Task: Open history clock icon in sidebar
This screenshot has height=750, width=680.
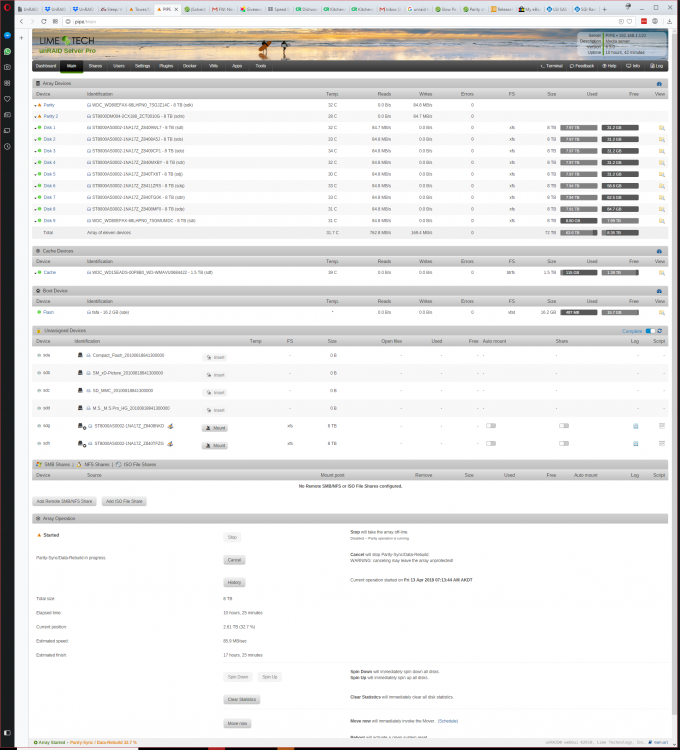Action: pos(7,146)
